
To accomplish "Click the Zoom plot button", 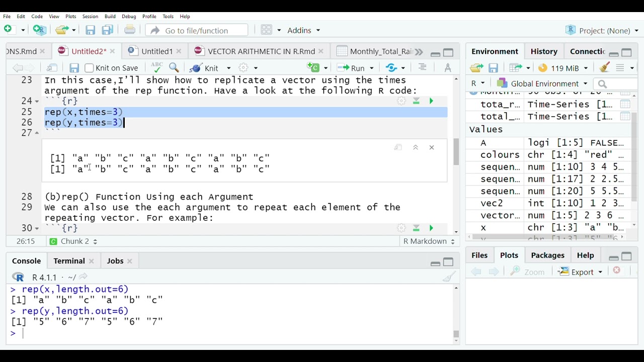I will coord(527,272).
